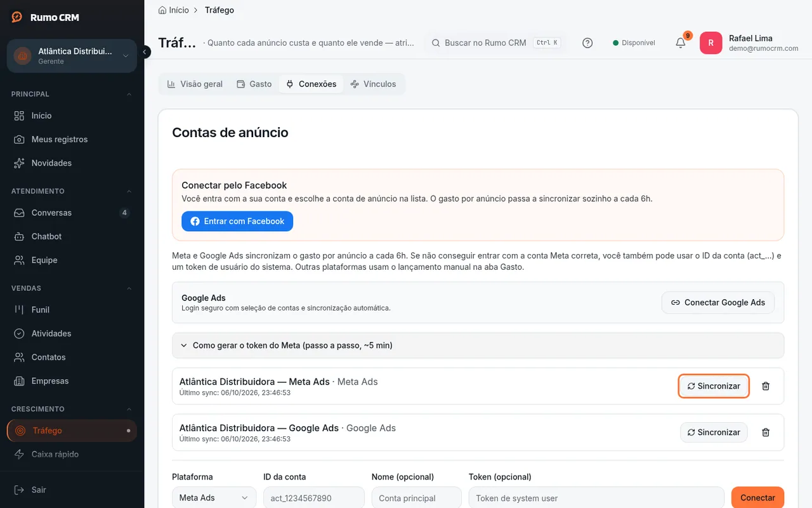Sincronizar the Meta Ads account
Image resolution: width=812 pixels, height=508 pixels.
tap(714, 386)
